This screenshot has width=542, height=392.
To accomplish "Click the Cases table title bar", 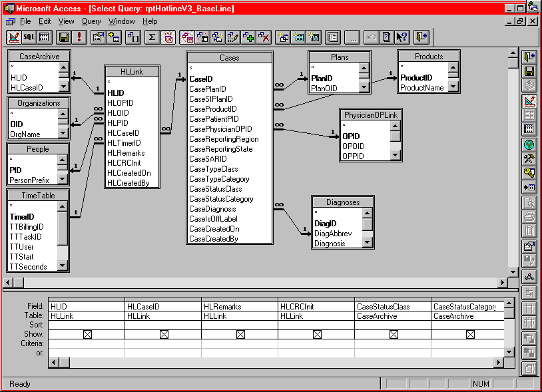I will pyautogui.click(x=230, y=58).
